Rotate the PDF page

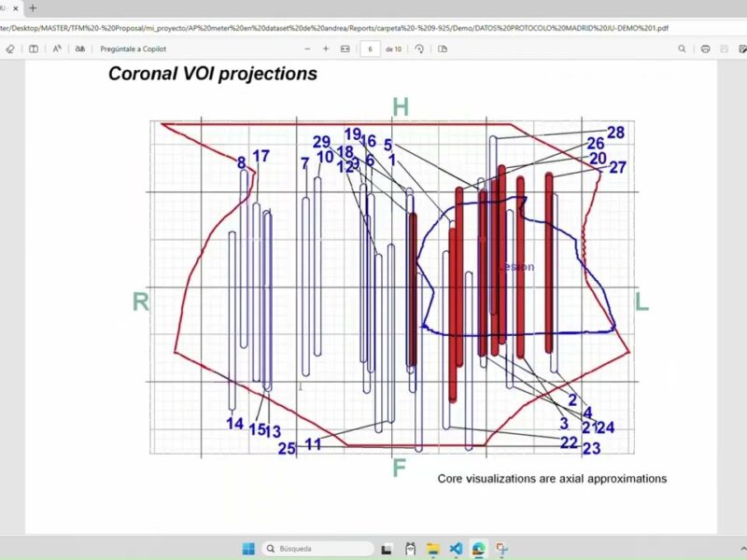tap(419, 49)
